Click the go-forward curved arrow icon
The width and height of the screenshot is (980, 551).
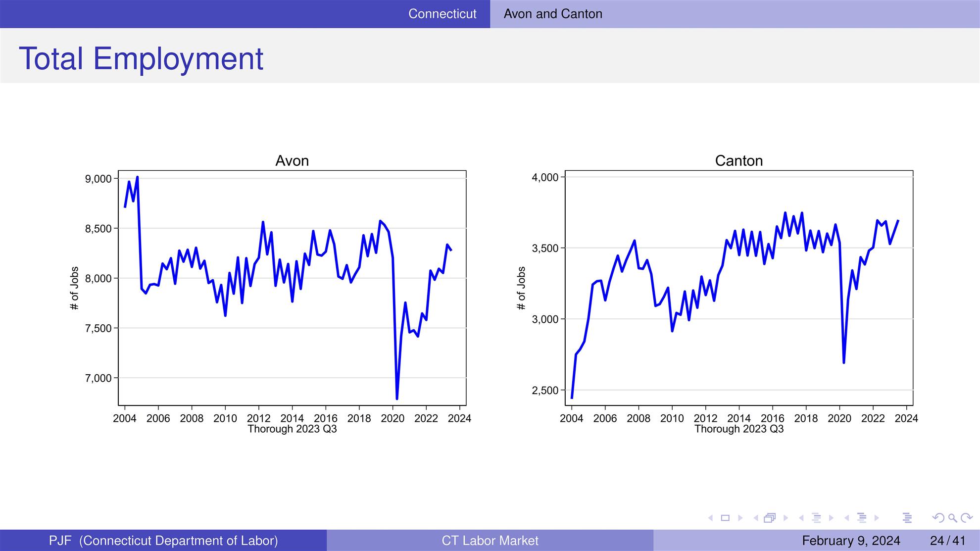click(967, 518)
